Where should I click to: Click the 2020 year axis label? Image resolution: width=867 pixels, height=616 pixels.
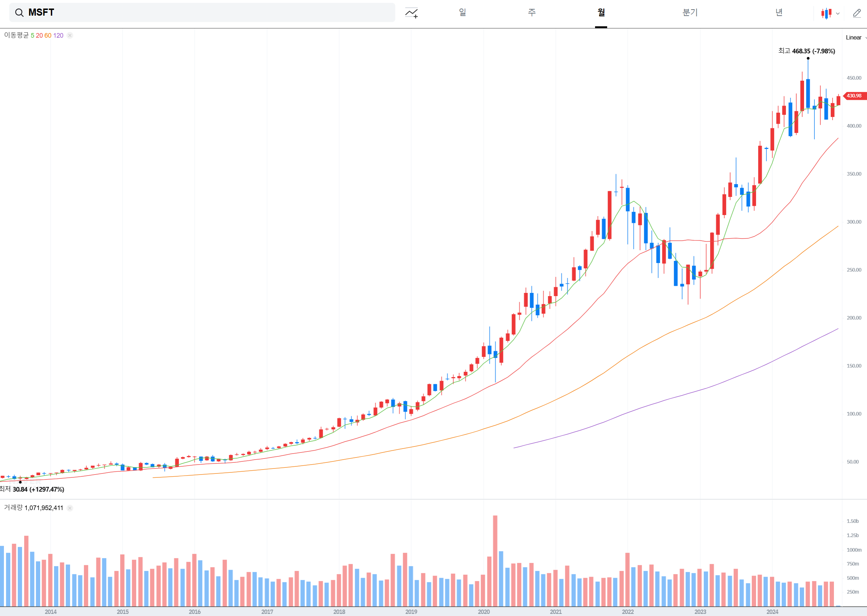[x=483, y=611]
